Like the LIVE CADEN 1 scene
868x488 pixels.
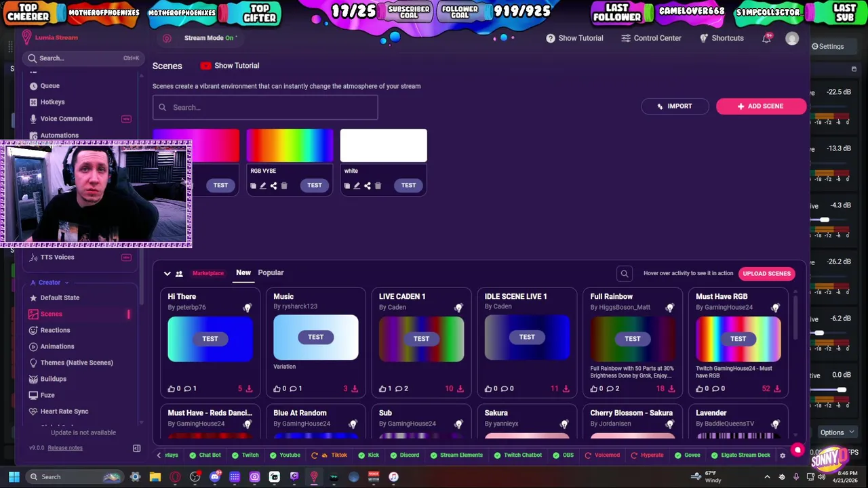click(382, 389)
